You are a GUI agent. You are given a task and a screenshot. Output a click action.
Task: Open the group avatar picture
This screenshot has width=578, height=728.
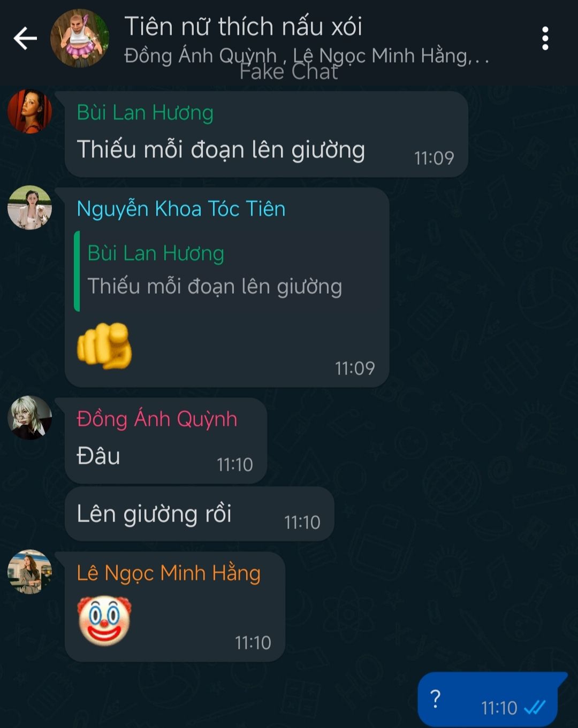(80, 39)
